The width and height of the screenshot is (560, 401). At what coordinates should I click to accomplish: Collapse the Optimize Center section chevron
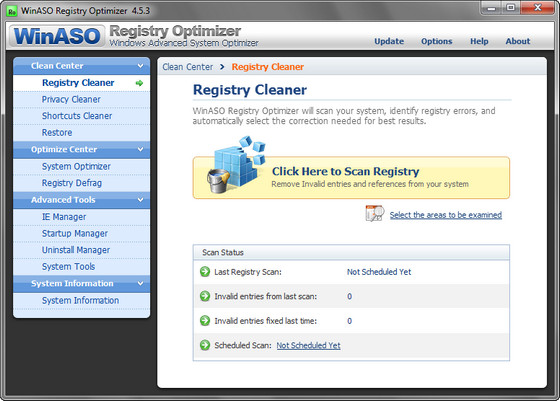tap(140, 149)
